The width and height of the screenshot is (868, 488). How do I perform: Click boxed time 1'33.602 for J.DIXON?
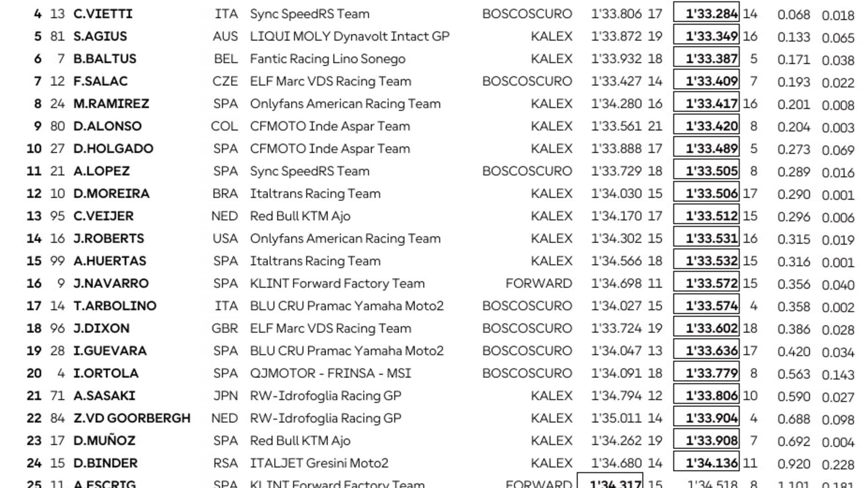(706, 328)
